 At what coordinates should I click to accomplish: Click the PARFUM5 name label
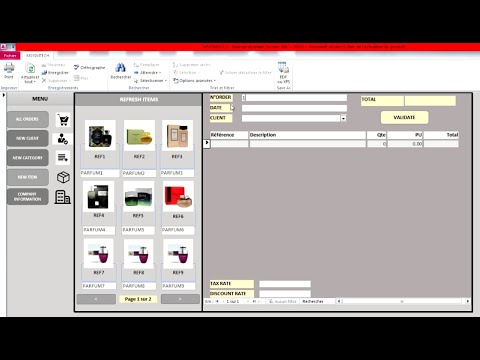[138, 230]
